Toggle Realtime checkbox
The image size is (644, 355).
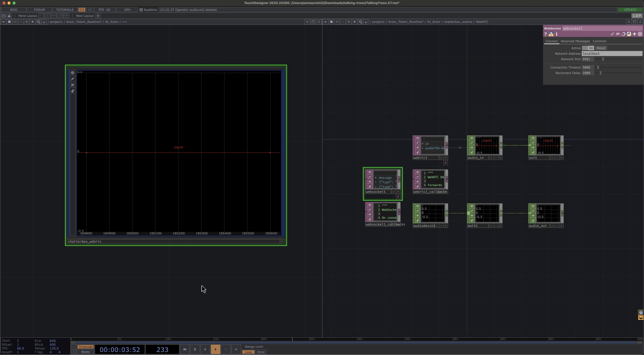[141, 10]
